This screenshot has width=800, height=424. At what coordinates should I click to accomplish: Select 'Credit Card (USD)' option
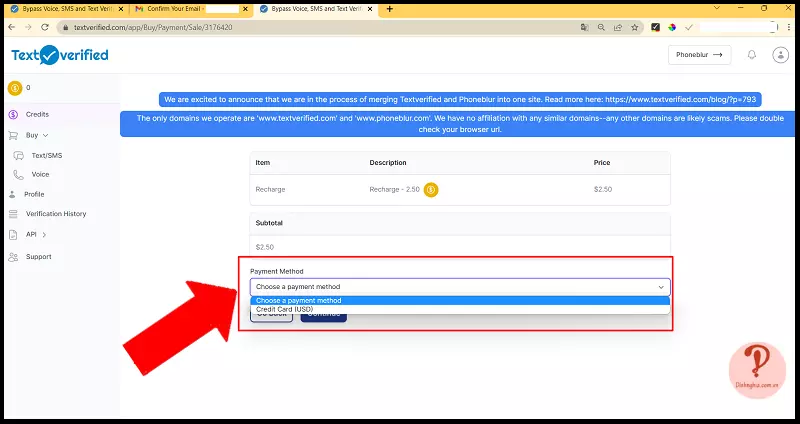click(460, 309)
